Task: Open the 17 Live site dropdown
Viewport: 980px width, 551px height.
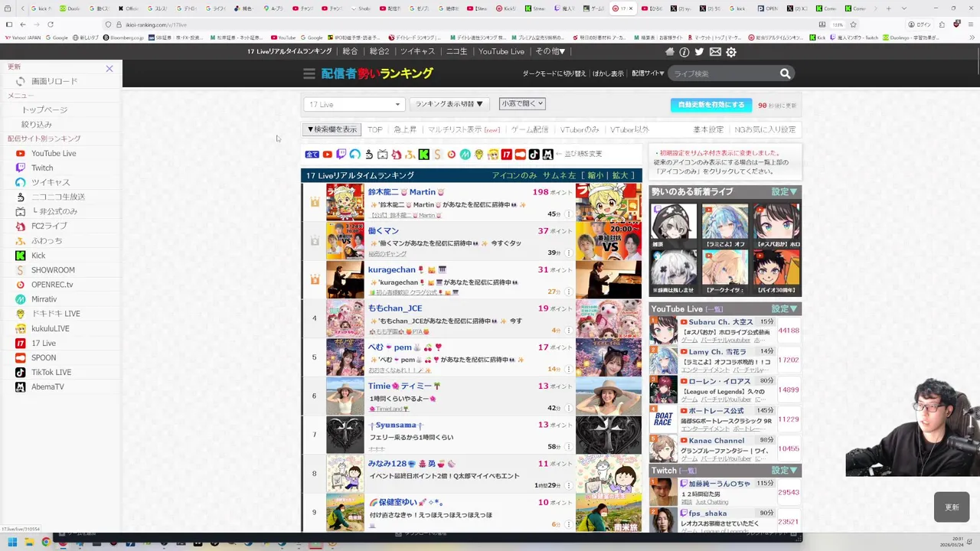Action: point(354,104)
